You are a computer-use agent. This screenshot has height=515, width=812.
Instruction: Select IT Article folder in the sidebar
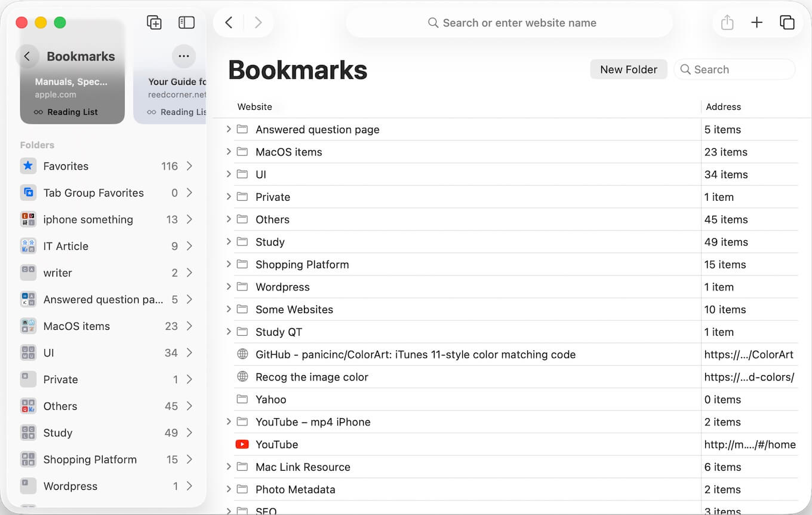point(66,246)
